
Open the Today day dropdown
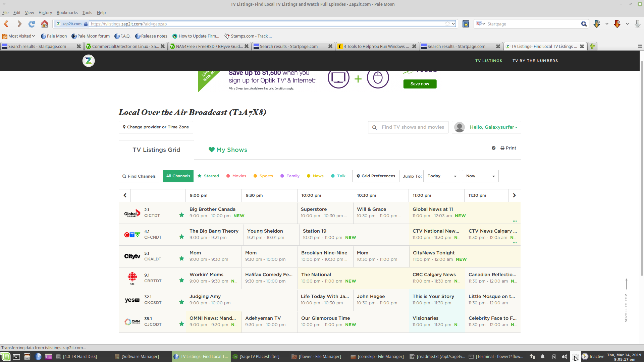point(441,176)
